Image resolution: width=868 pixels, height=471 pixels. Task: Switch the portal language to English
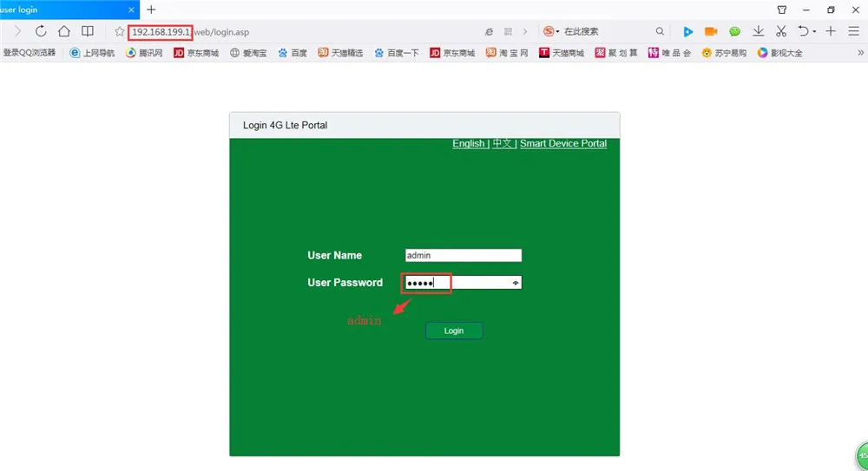(469, 143)
